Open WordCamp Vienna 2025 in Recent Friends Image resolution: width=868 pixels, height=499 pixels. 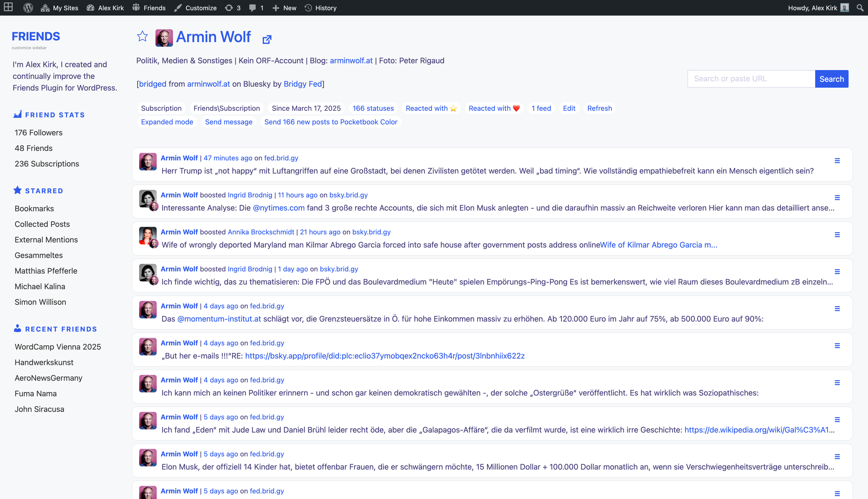tap(58, 347)
